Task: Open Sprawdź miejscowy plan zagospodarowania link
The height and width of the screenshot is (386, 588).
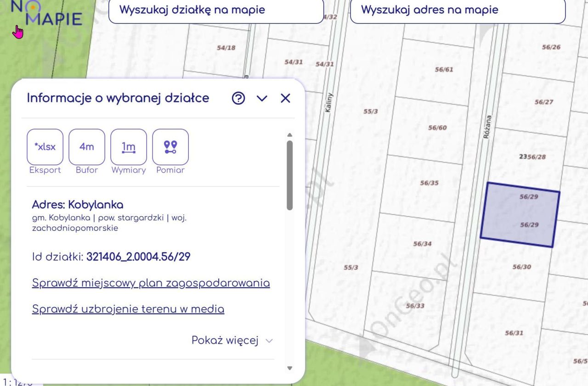Action: tap(151, 283)
